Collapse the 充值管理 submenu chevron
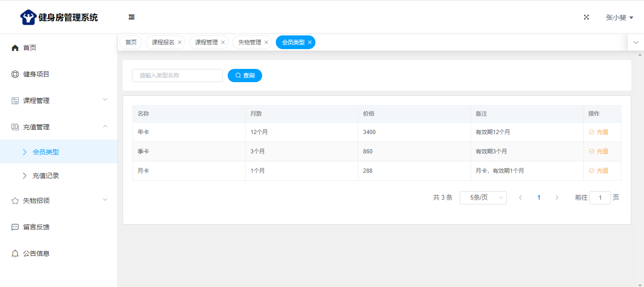 105,126
